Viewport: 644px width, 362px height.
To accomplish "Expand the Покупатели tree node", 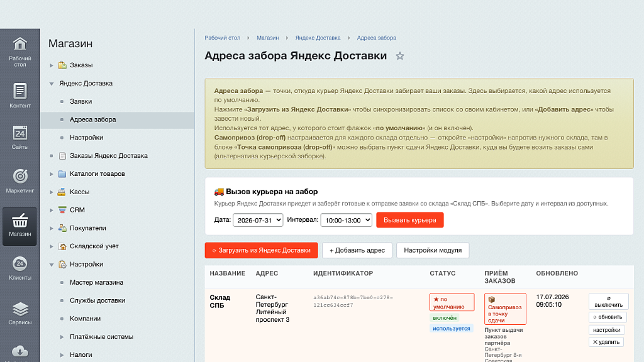I will [x=52, y=228].
